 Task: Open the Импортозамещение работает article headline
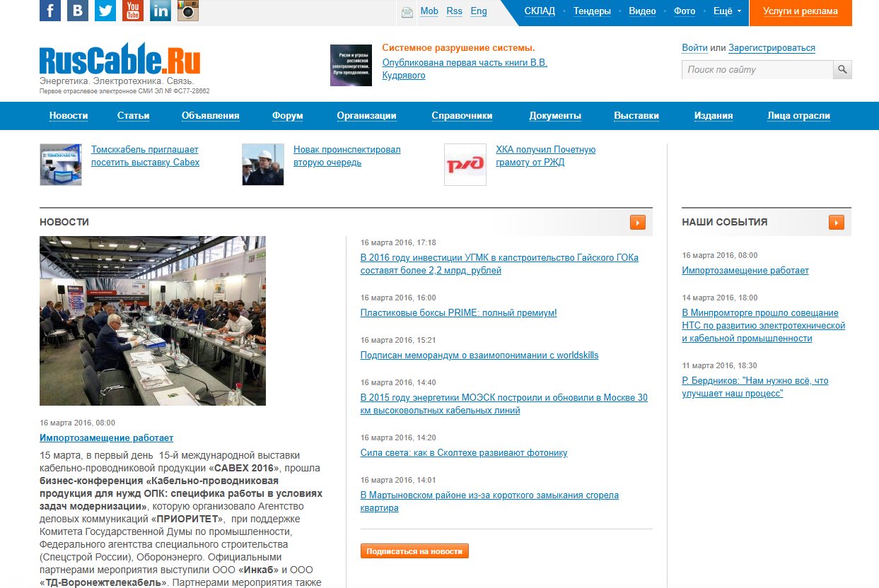tap(106, 438)
